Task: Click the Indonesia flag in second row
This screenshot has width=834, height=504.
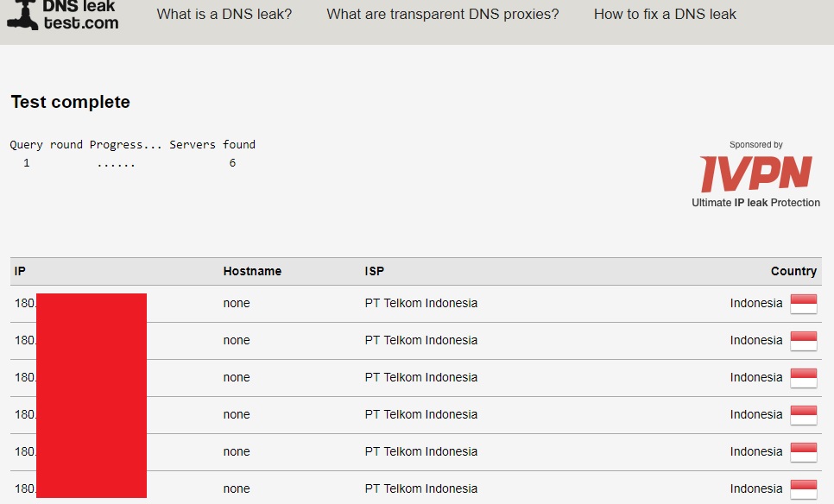Action: tap(803, 341)
